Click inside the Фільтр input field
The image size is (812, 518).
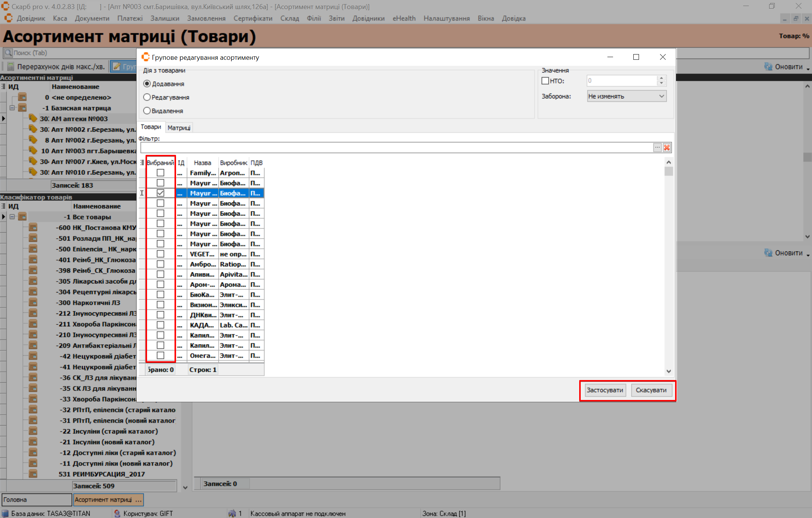coord(395,148)
